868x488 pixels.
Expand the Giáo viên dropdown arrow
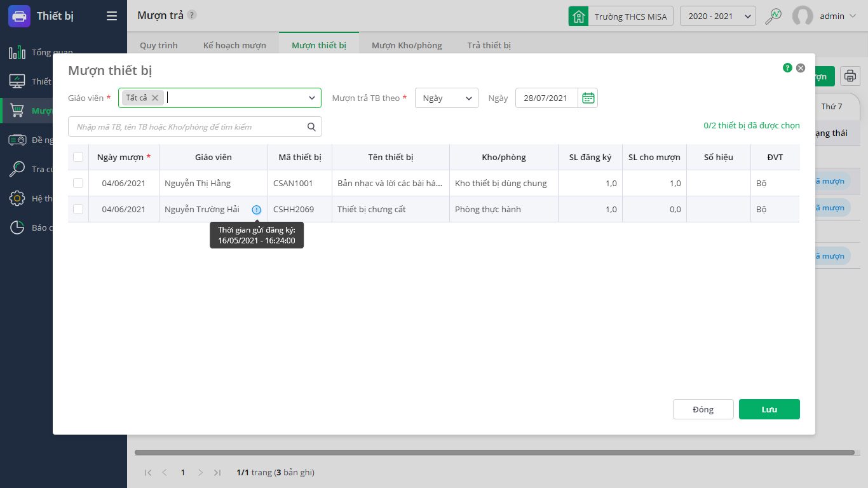tap(312, 98)
